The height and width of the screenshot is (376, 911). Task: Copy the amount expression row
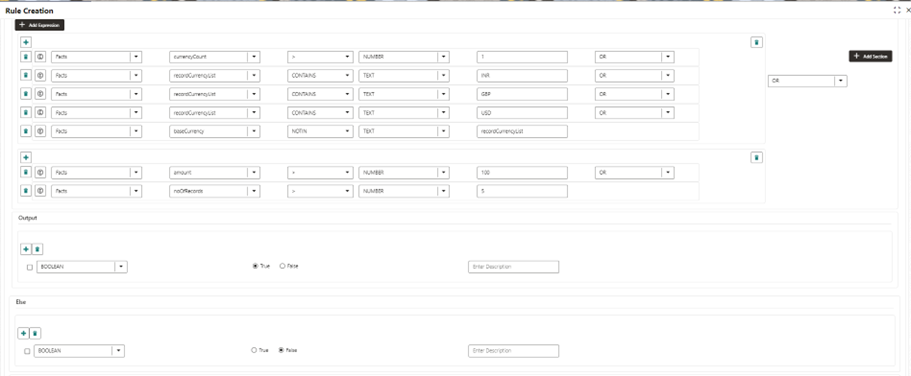pyautogui.click(x=40, y=172)
